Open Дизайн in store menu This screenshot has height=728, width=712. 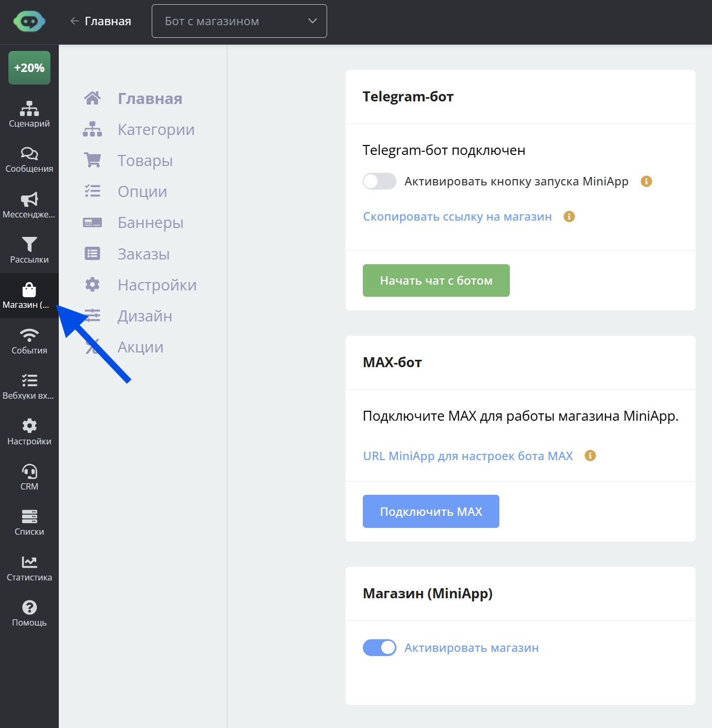[128, 316]
